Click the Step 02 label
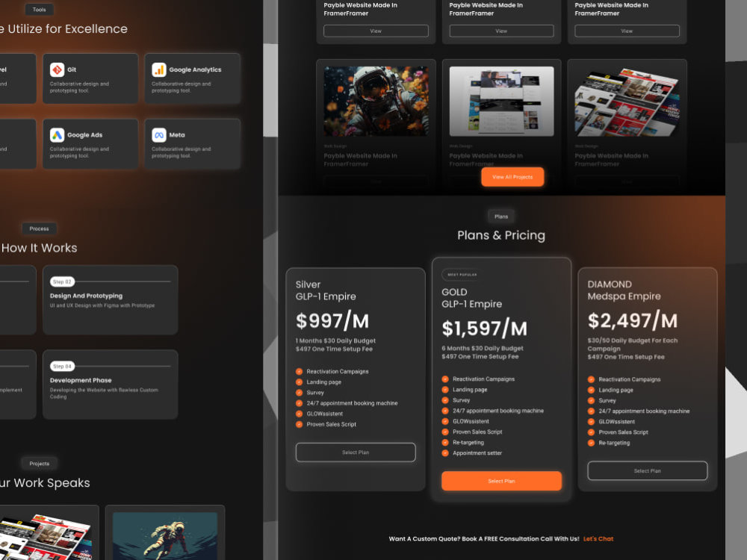Image resolution: width=747 pixels, height=560 pixels. point(63,282)
